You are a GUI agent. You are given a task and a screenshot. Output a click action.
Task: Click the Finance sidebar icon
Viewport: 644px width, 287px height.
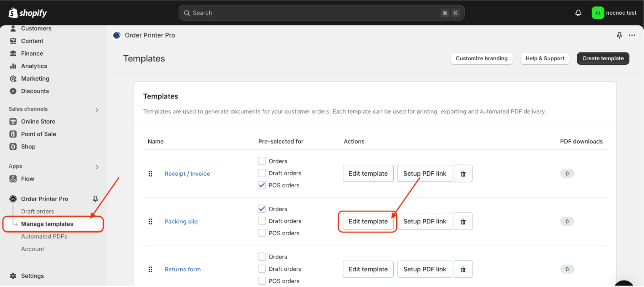click(13, 54)
